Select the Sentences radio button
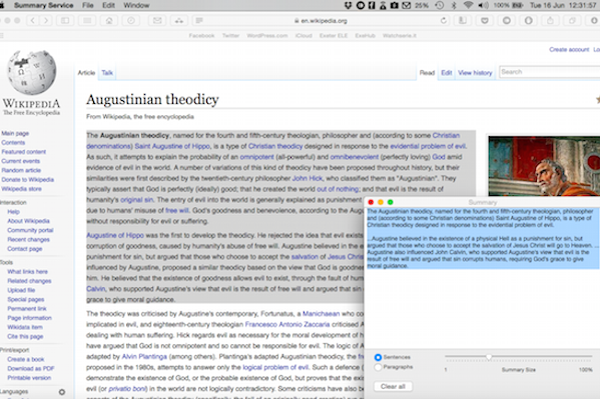Viewport: 600px width, 399px height. [378, 357]
